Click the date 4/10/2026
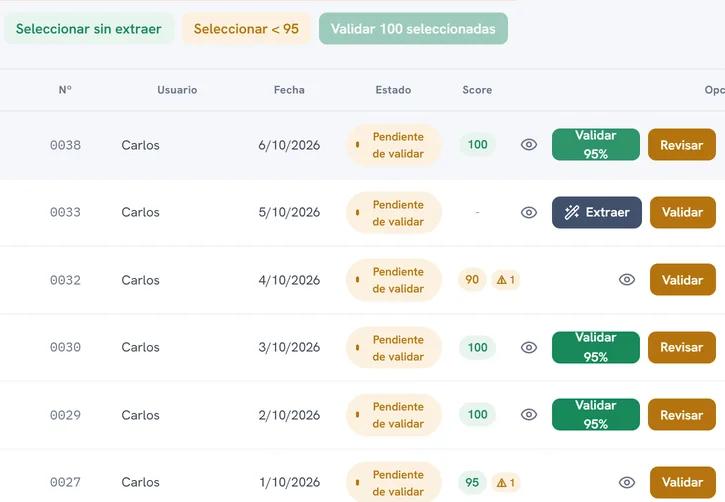This screenshot has width=725, height=502. (289, 280)
